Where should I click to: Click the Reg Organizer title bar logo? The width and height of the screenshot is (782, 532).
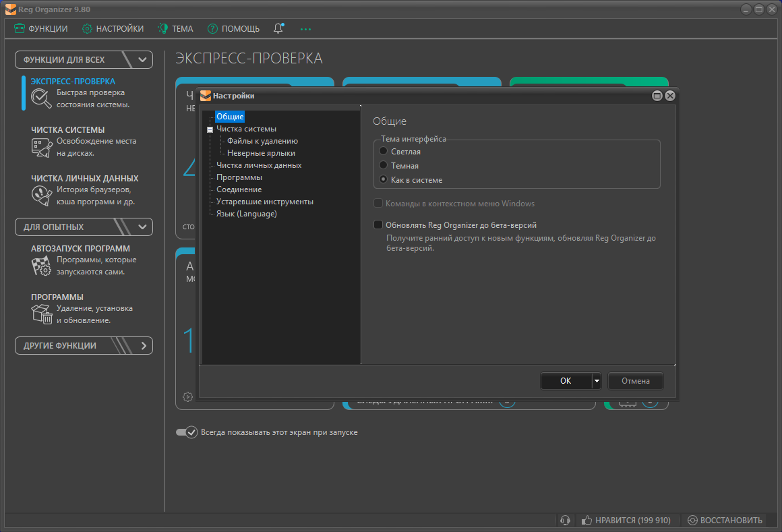(x=11, y=9)
